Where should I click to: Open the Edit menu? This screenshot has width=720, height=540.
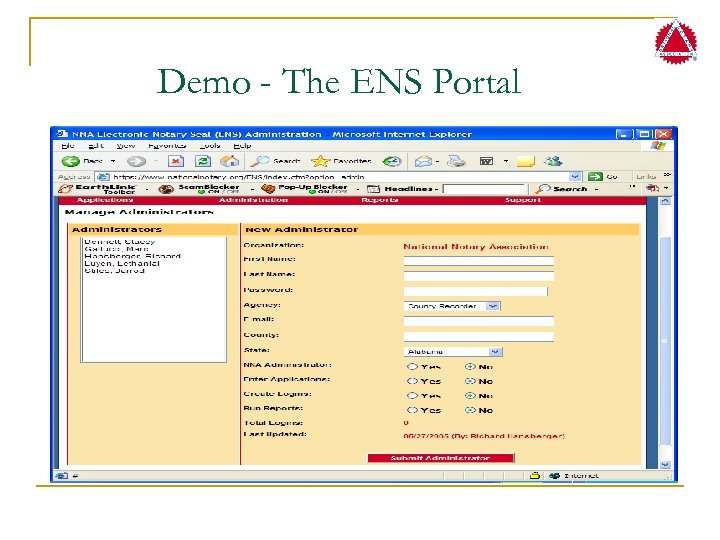click(x=96, y=146)
